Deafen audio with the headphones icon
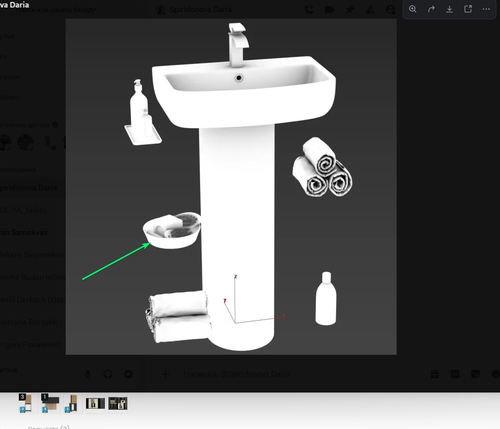The image size is (500, 429). click(108, 374)
